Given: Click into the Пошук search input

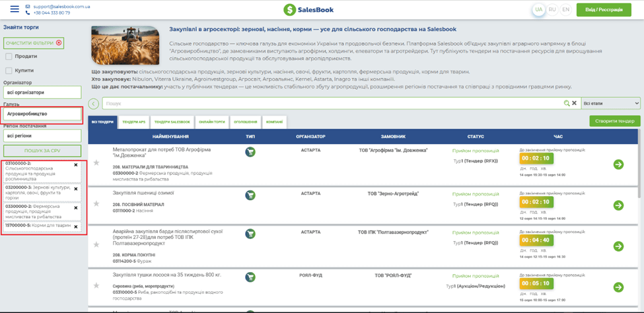Looking at the screenshot, I should pos(333,104).
